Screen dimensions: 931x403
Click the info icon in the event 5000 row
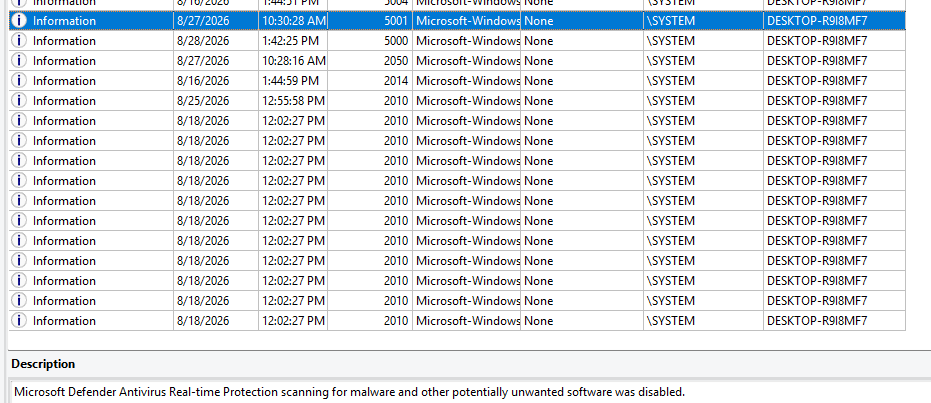(19, 41)
